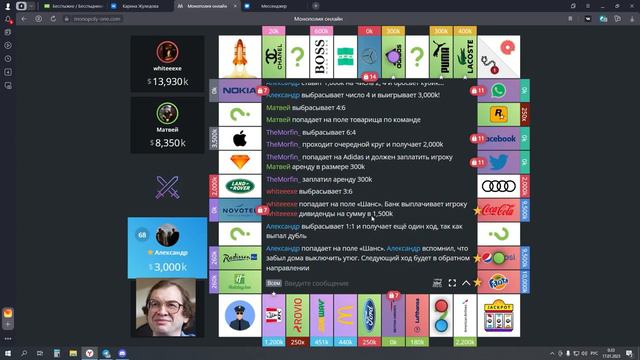This screenshot has width=640, height=360.
Task: Click the Ford property cell
Action: [x=369, y=316]
